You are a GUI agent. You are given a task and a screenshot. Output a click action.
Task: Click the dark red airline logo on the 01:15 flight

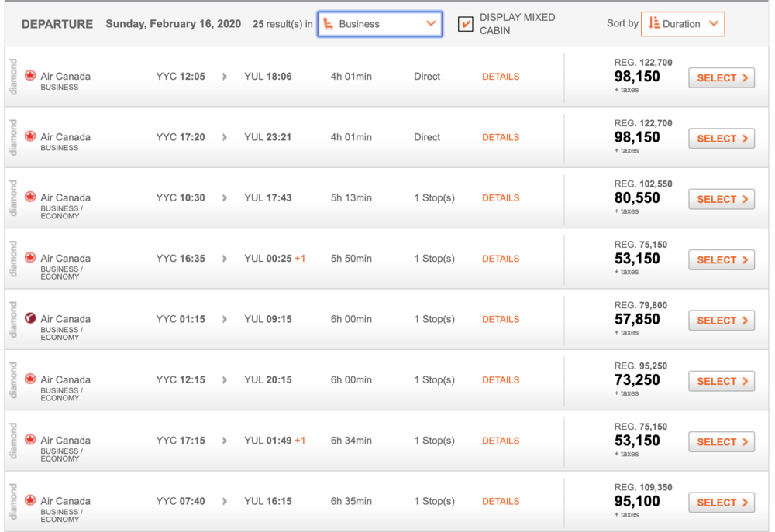30,318
